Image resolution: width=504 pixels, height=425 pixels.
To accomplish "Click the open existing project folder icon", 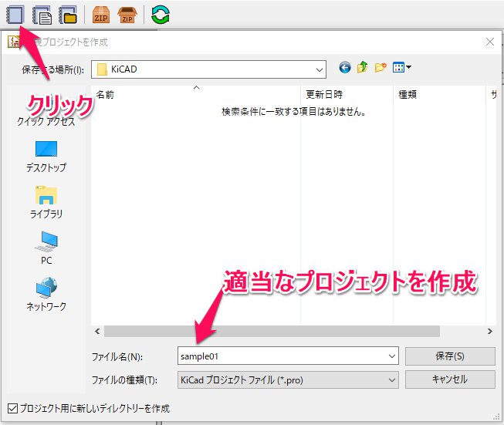I will click(x=68, y=14).
